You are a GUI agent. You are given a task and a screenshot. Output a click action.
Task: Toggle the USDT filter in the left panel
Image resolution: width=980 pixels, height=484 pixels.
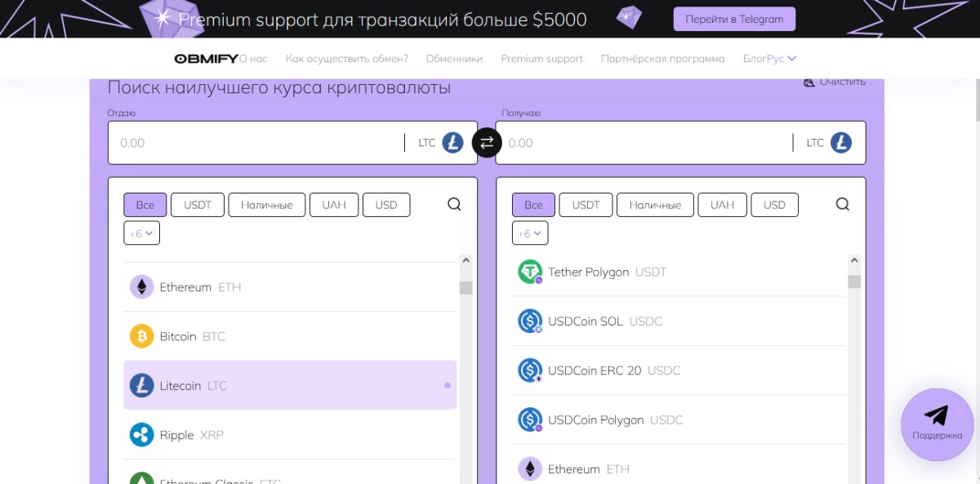(198, 205)
